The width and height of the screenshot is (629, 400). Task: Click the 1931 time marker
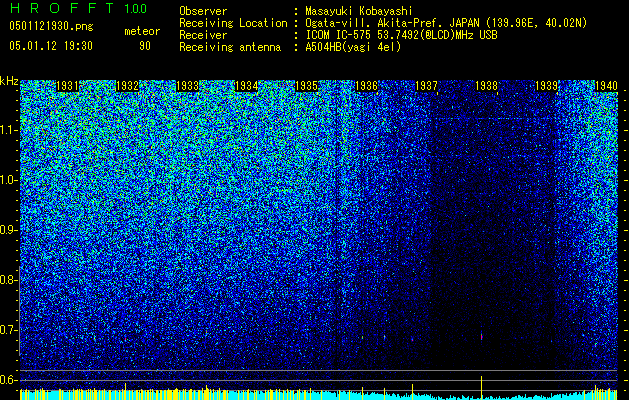pos(67,86)
